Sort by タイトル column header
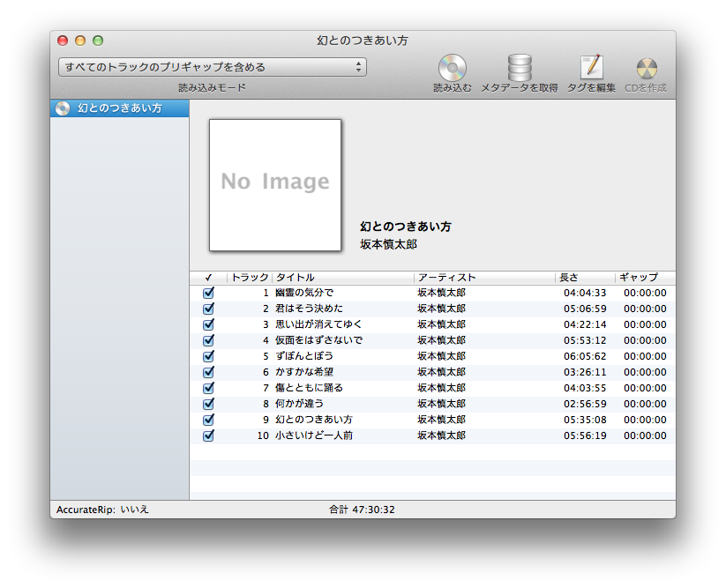This screenshot has width=726, height=588. (342, 278)
